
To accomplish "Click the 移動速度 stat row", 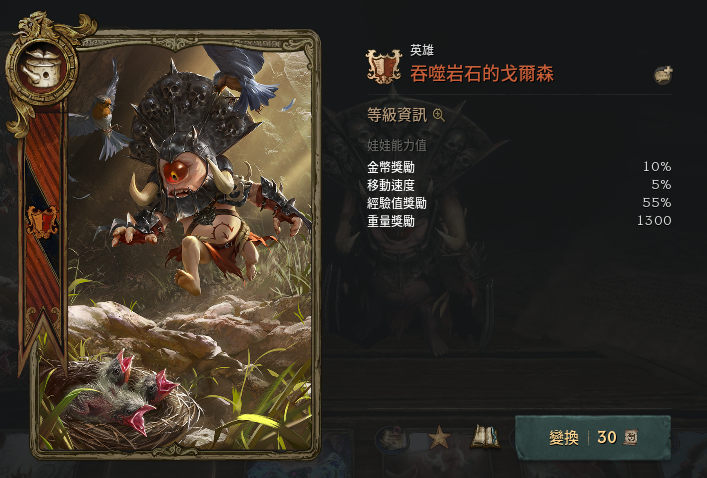I will (x=519, y=185).
